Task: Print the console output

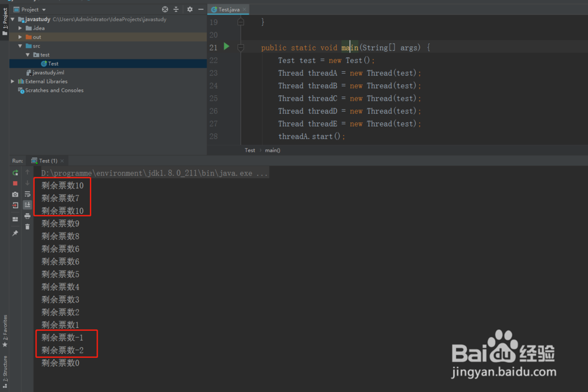Action: pyautogui.click(x=27, y=216)
